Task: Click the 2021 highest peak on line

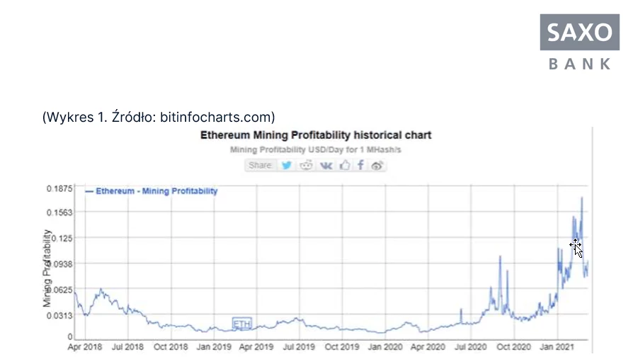Action: (x=582, y=198)
